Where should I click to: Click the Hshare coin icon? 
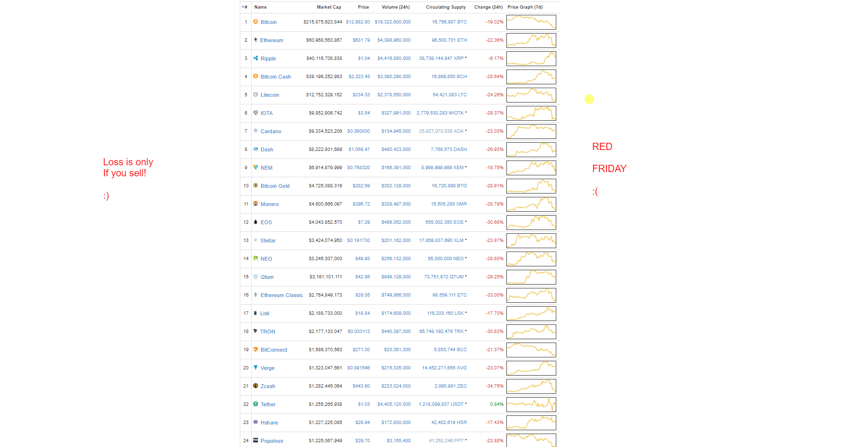[x=256, y=422]
